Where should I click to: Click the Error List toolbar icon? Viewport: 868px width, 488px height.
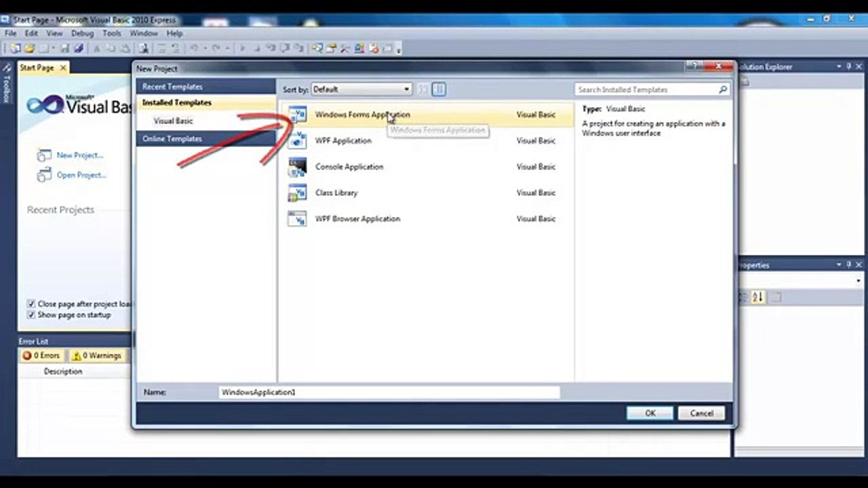coord(374,48)
